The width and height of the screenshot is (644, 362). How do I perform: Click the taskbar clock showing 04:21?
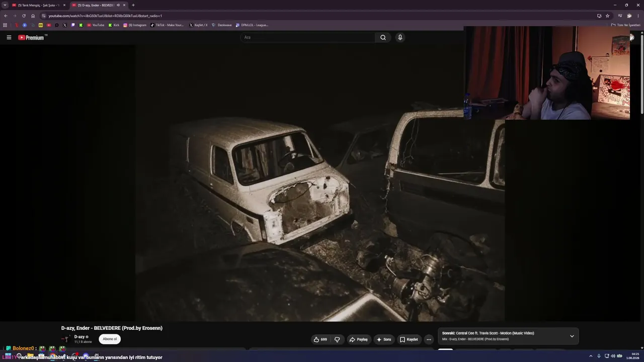click(x=632, y=356)
